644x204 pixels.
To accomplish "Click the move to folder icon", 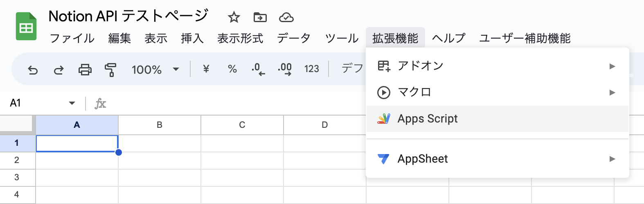I will (x=260, y=17).
